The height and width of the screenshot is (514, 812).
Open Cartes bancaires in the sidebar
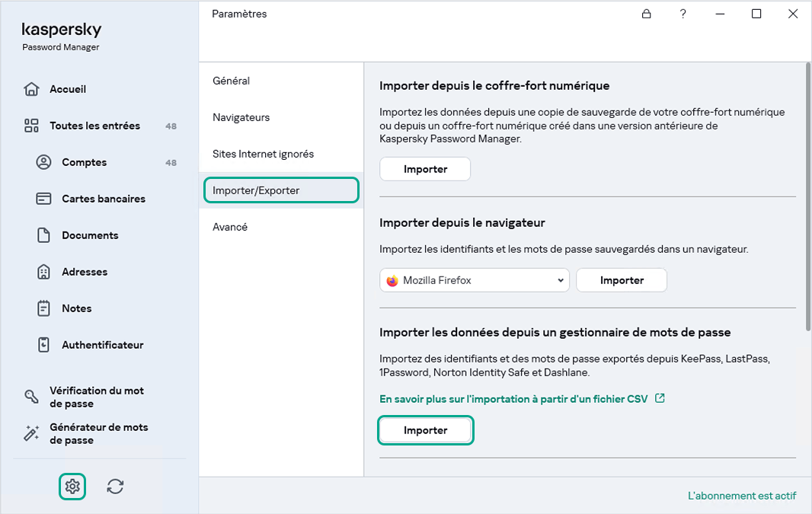pyautogui.click(x=104, y=199)
